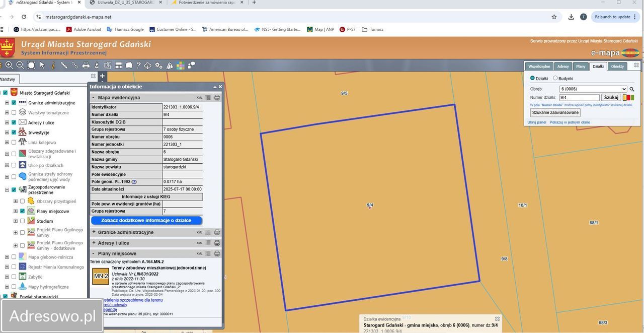The image size is (644, 333).
Task: Open the help question mark tool
Action: (x=138, y=65)
